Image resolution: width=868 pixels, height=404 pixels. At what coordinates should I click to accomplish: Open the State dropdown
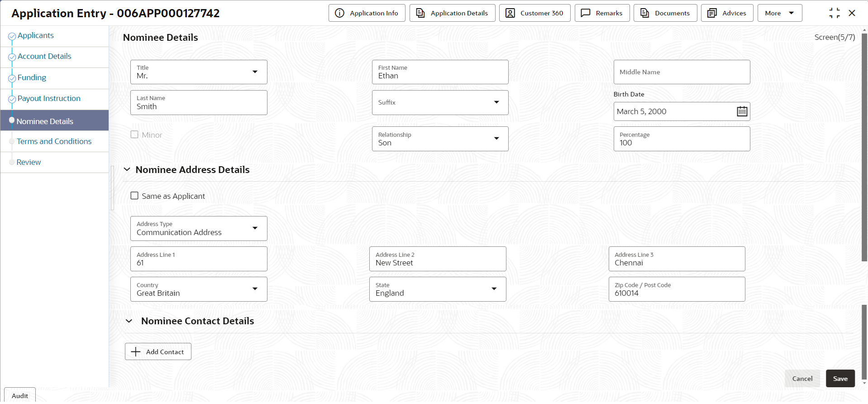point(438,289)
